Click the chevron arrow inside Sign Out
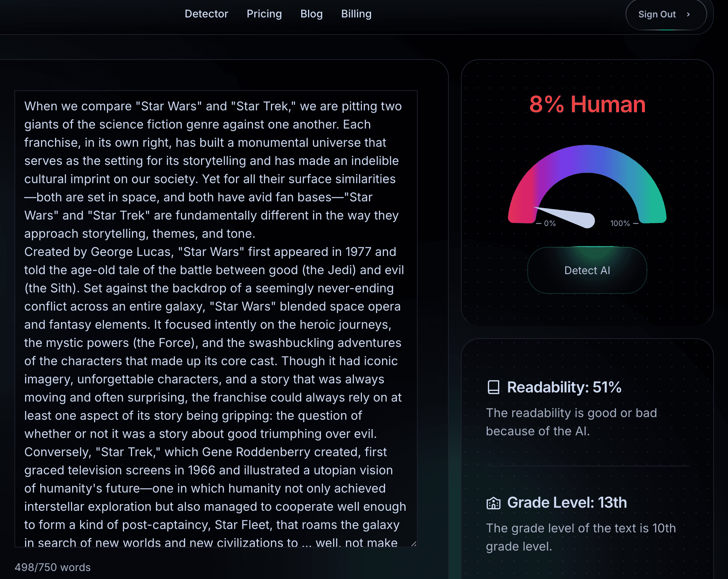The width and height of the screenshot is (728, 579). tap(688, 14)
